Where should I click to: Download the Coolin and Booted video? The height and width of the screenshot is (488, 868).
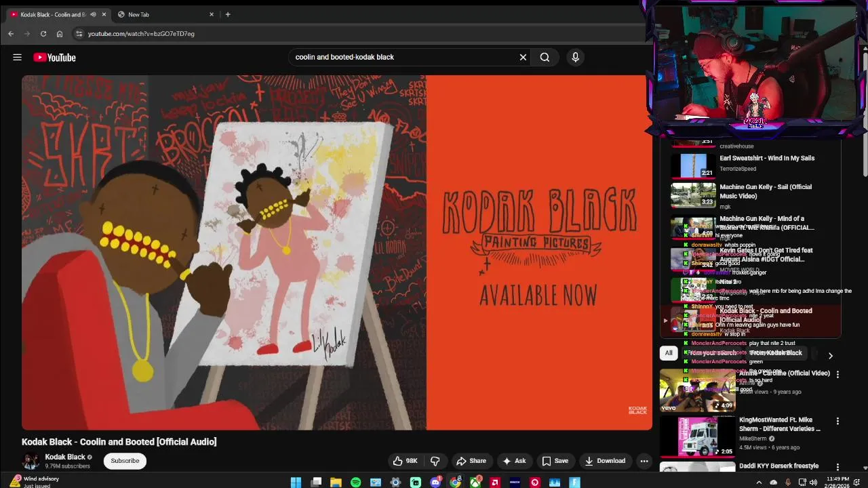605,461
